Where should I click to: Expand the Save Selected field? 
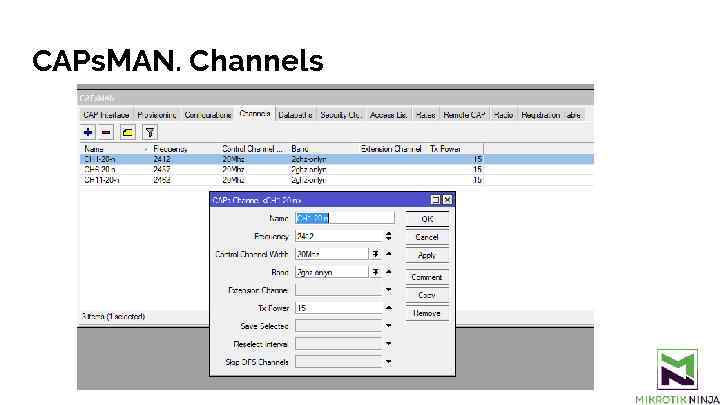click(388, 326)
